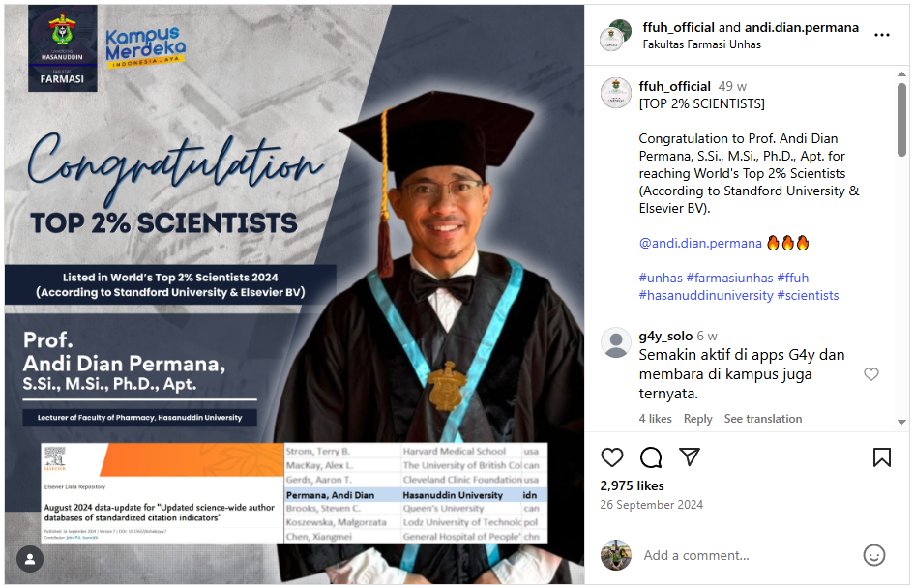Open the comment bubble icon
914x588 pixels.
coord(651,457)
